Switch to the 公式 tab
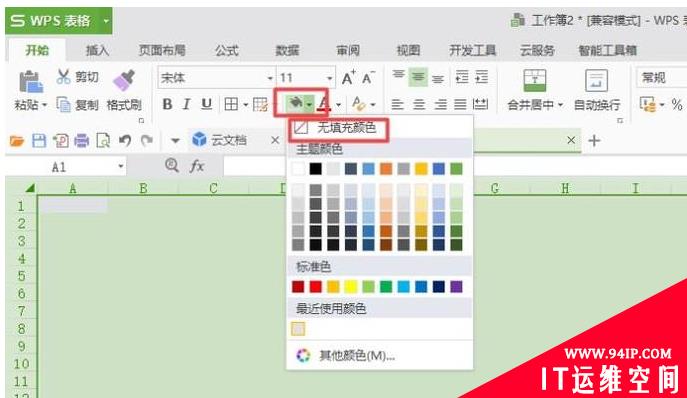This screenshot has width=687, height=398. (x=227, y=50)
